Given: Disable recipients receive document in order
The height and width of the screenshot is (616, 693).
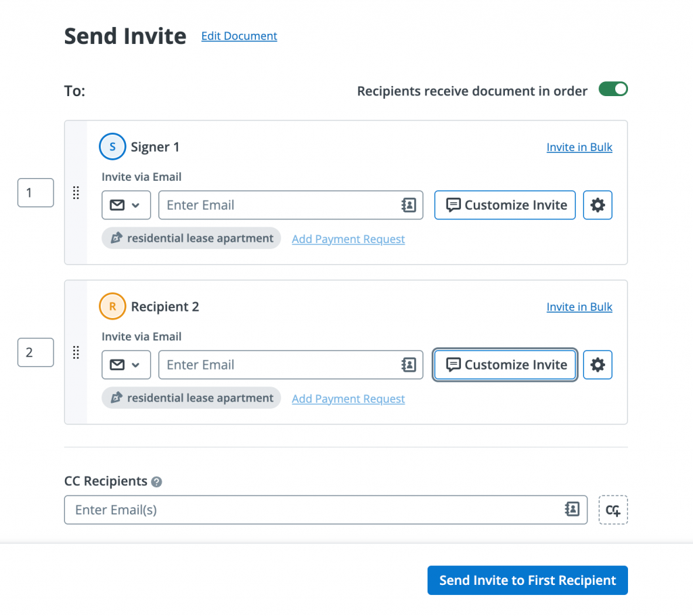Looking at the screenshot, I should tap(612, 89).
